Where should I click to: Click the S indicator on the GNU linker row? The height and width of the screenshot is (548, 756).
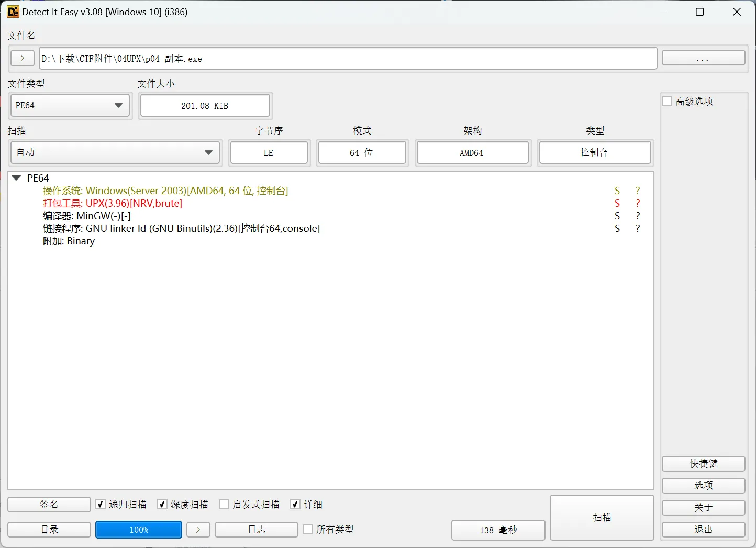(x=617, y=228)
